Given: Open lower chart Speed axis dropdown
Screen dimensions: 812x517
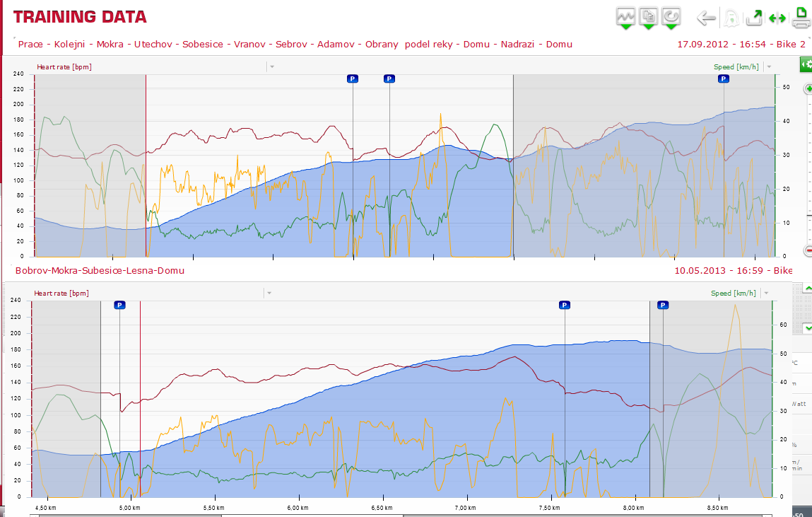Looking at the screenshot, I should coord(767,294).
